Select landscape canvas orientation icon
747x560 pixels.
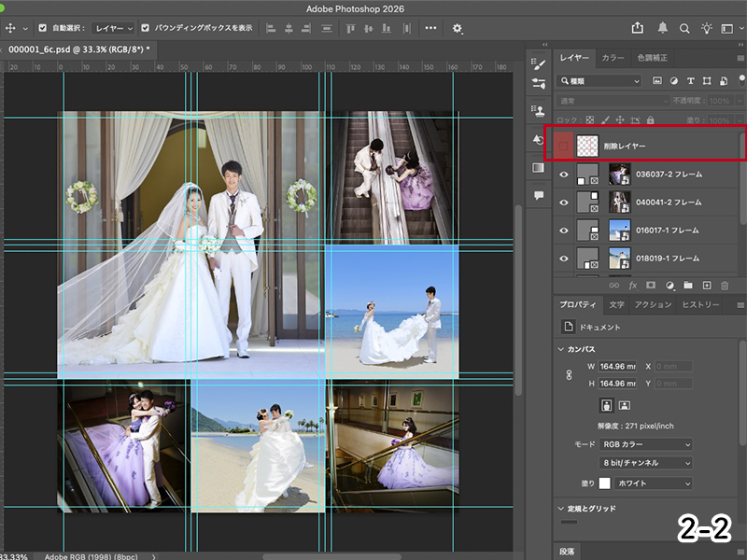(x=624, y=405)
